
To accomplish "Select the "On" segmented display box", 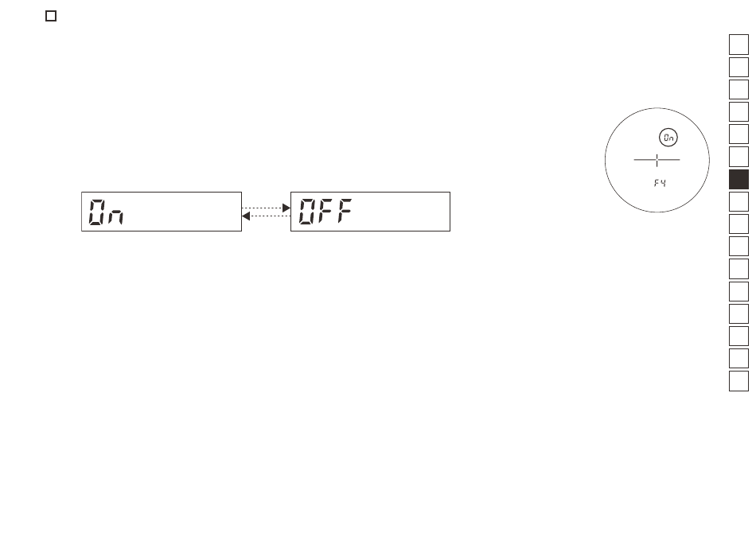I will coord(162,212).
